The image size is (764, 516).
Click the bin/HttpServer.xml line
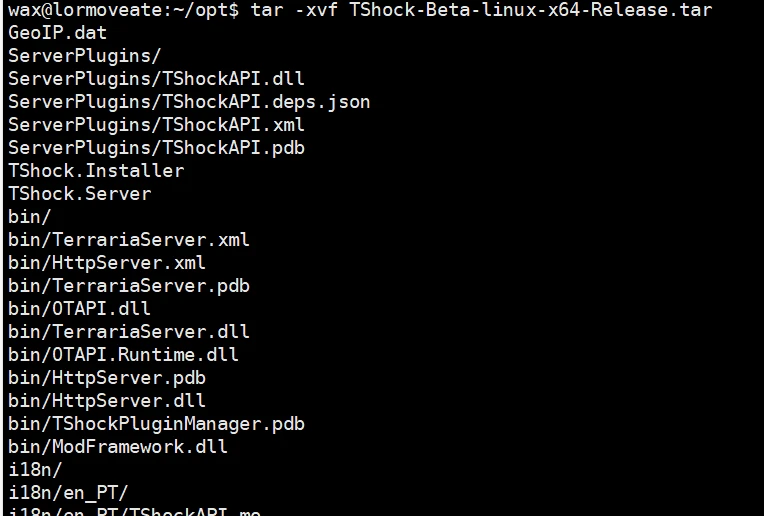click(x=107, y=263)
